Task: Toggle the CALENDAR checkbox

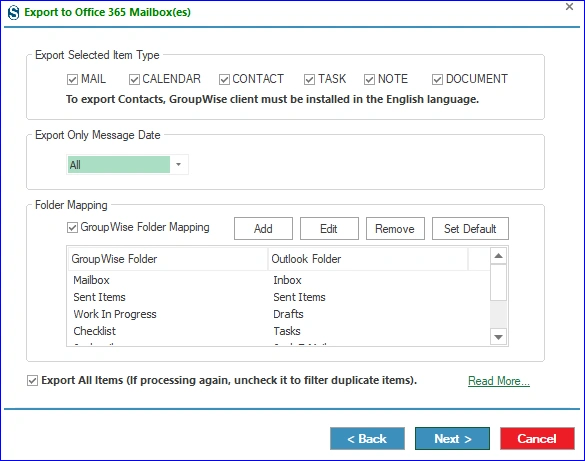Action: click(x=134, y=79)
